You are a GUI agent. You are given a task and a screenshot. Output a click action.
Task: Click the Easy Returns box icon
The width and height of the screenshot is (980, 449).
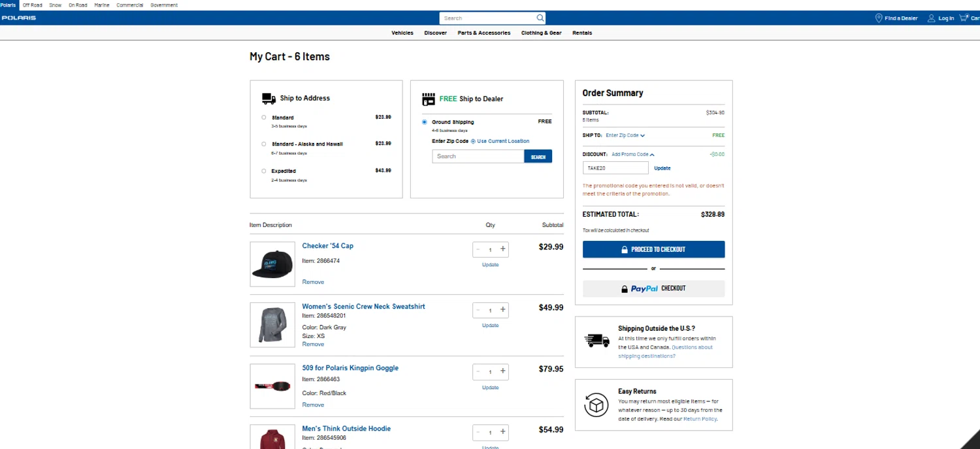tap(596, 405)
